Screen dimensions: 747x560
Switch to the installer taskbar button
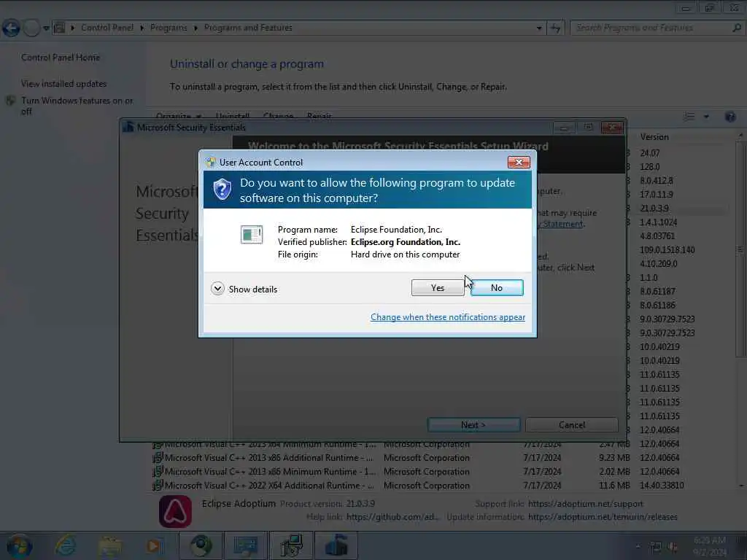291,545
